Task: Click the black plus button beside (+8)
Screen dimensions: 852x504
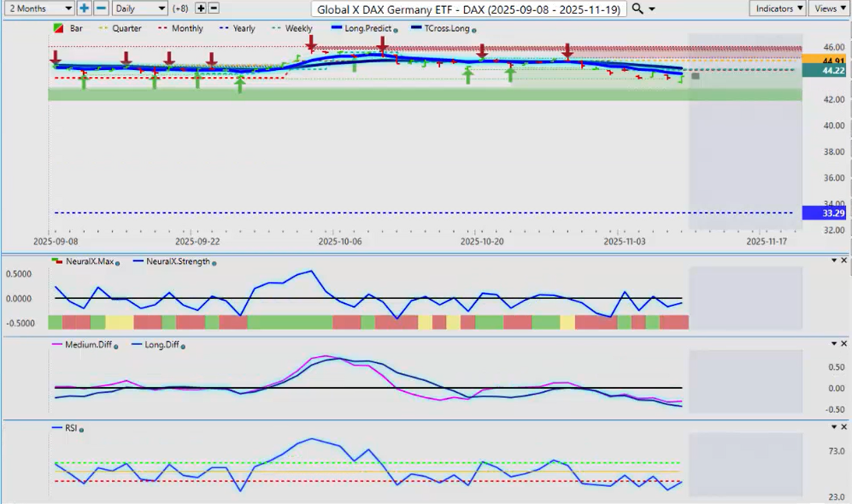Action: coord(201,9)
